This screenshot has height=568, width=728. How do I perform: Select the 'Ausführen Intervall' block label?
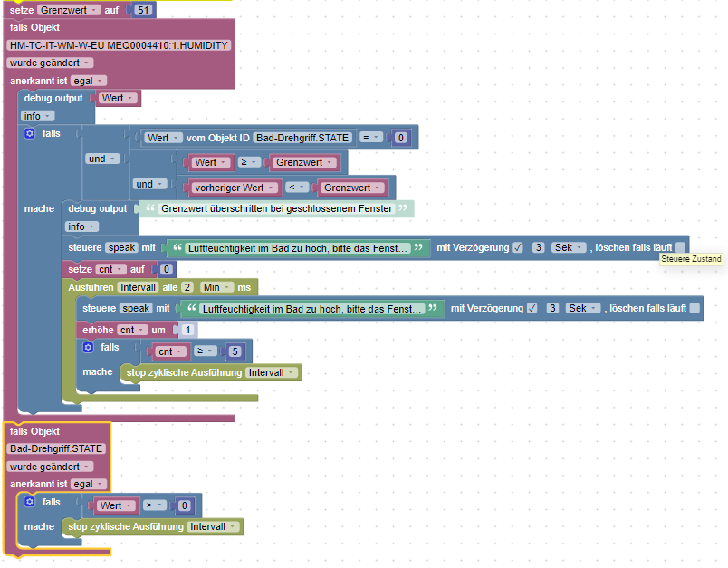(x=91, y=287)
